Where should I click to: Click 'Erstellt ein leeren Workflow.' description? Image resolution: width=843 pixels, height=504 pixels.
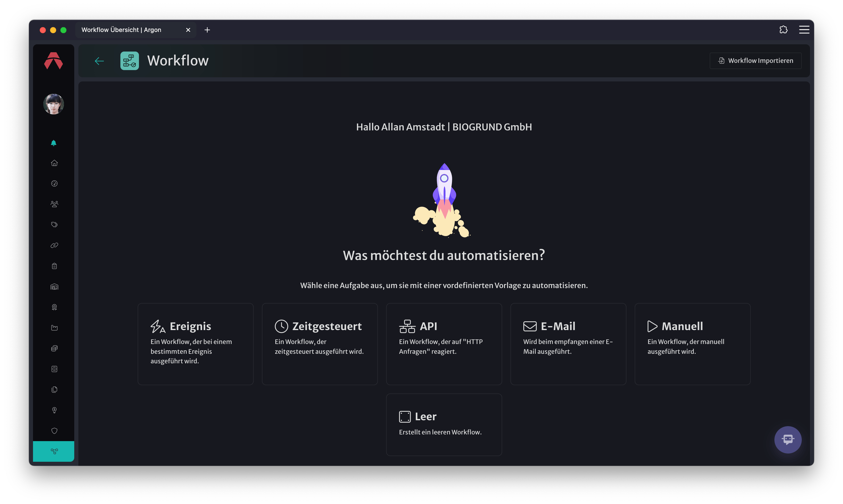pyautogui.click(x=440, y=432)
